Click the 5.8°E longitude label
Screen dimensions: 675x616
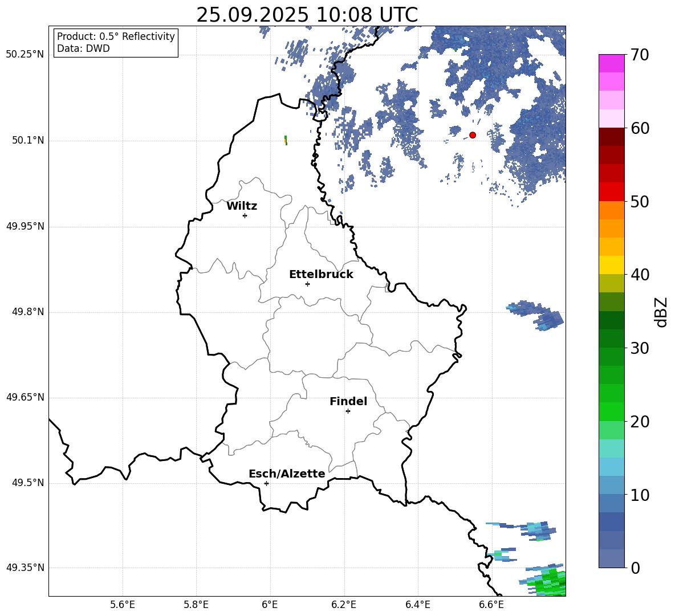[x=196, y=605]
